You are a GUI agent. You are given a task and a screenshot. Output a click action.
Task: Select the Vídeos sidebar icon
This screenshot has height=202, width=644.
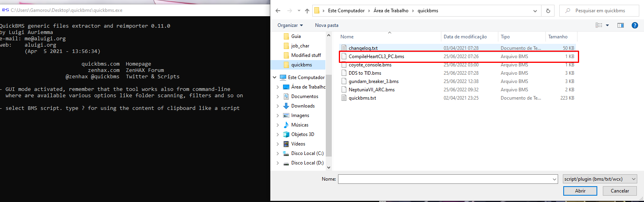tap(286, 144)
